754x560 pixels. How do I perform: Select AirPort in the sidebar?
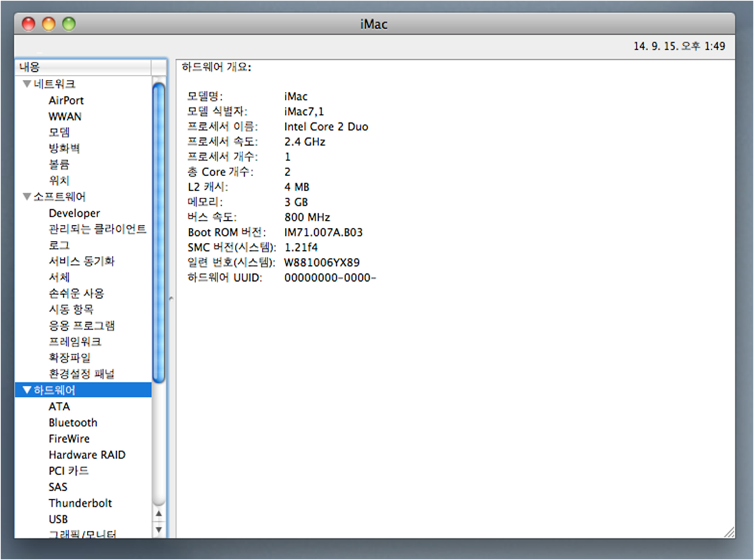pyautogui.click(x=66, y=101)
